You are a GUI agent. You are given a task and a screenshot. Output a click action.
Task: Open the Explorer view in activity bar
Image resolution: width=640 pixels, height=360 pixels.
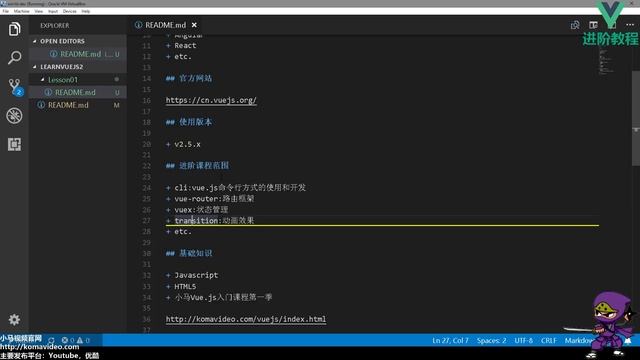14,29
